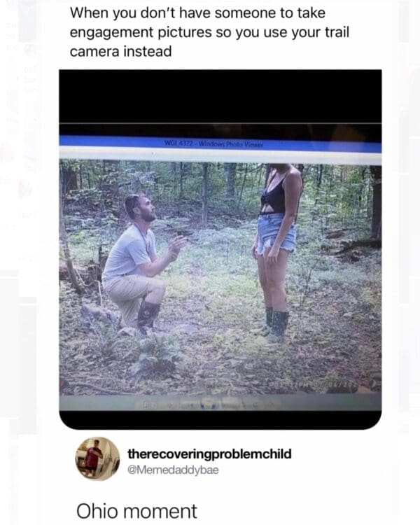This screenshot has height=525, width=420.
Task: Click the "When you don't have someone" post text
Action: tap(210, 32)
